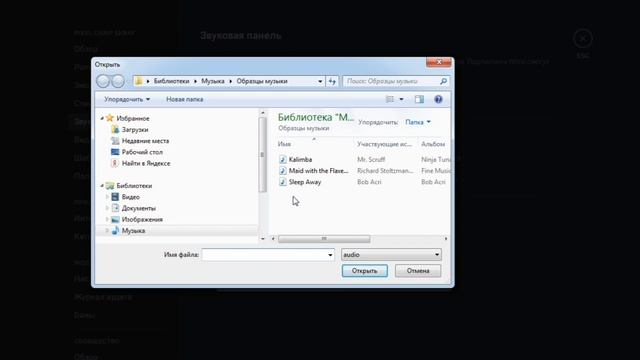Click the horizontal scrollbar right arrow
This screenshot has height=360, width=640.
click(446, 239)
